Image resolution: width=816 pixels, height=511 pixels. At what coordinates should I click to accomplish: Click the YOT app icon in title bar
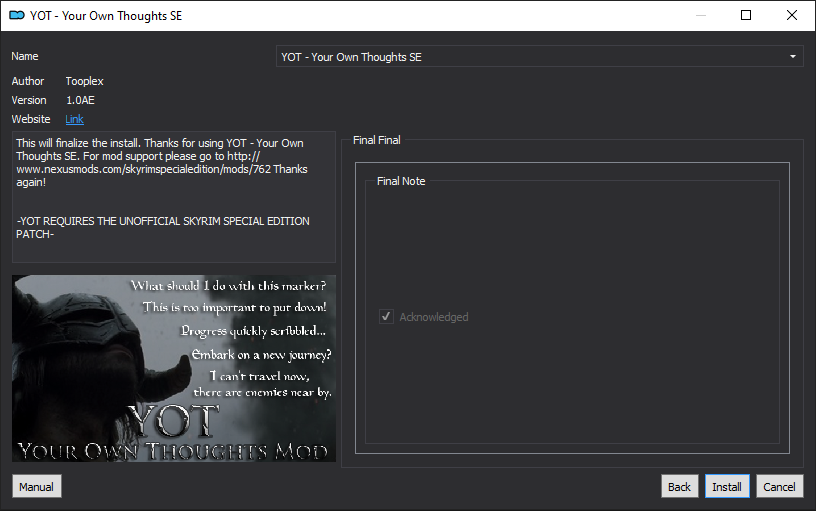pyautogui.click(x=17, y=16)
